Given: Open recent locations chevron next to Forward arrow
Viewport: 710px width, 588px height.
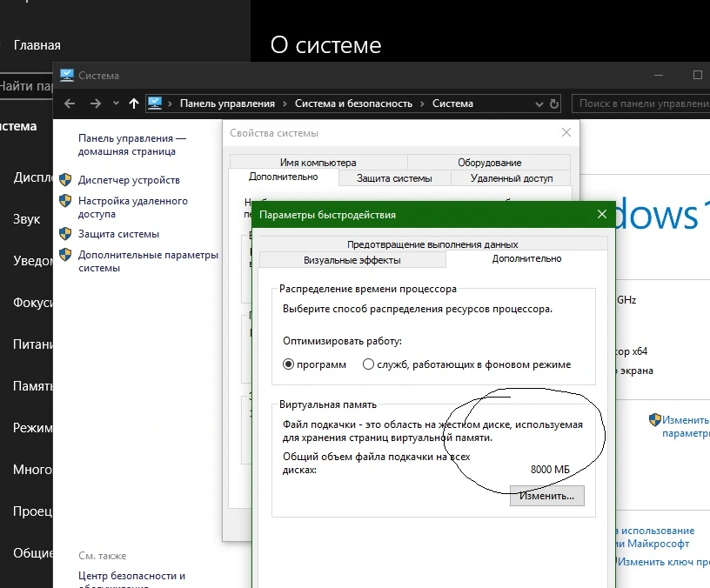Looking at the screenshot, I should (x=116, y=104).
